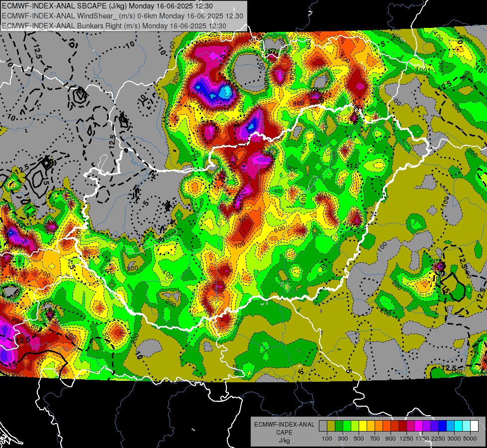Image resolution: width=487 pixels, height=448 pixels.
Task: Click the legend title ECMWF-INDEX-ANAL
Action: [285, 425]
